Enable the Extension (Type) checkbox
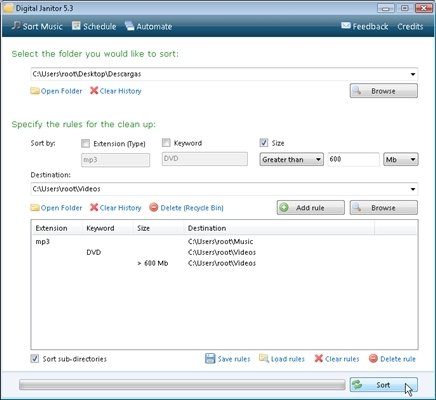The image size is (436, 400). click(86, 144)
